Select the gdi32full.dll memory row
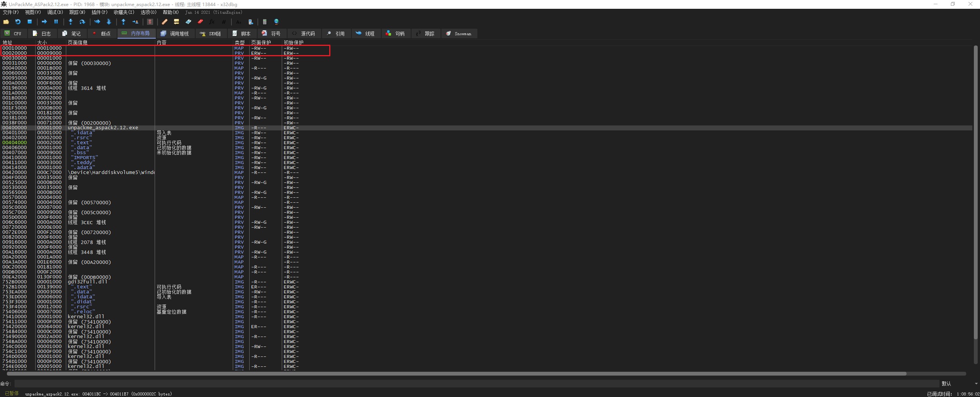The image size is (980, 397). click(x=487, y=282)
